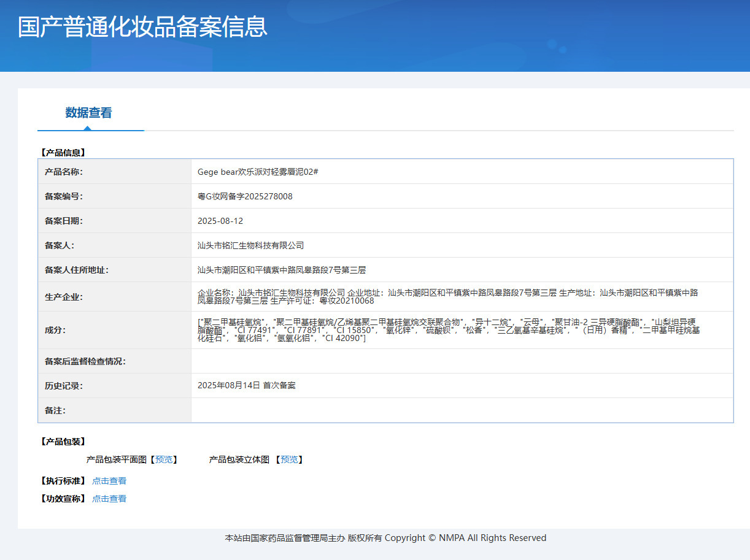Image resolution: width=750 pixels, height=560 pixels.
Task: Open 产品包装平面图 预览 link
Action: coord(164,459)
